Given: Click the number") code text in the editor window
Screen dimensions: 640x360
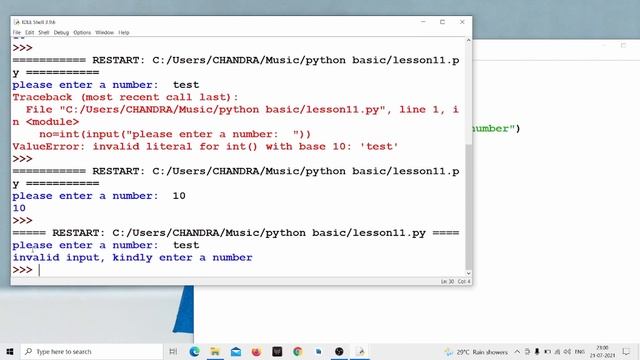Looking at the screenshot, I should (x=496, y=129).
